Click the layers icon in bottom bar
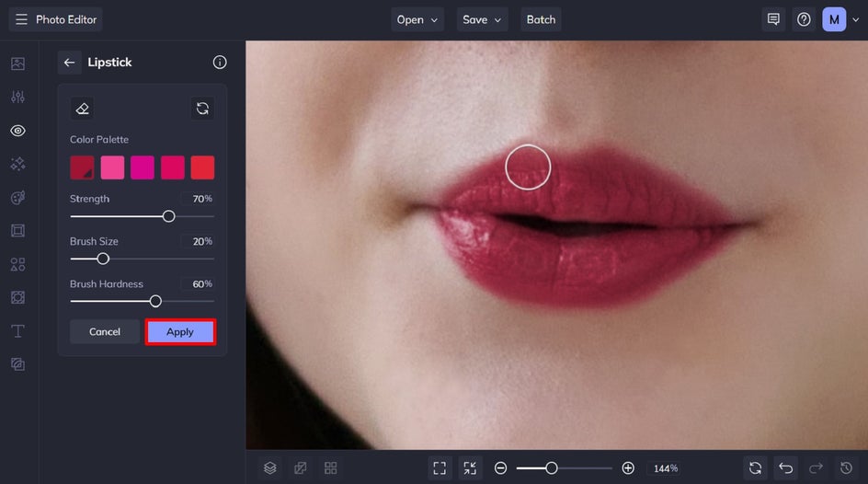868x484 pixels. click(269, 467)
